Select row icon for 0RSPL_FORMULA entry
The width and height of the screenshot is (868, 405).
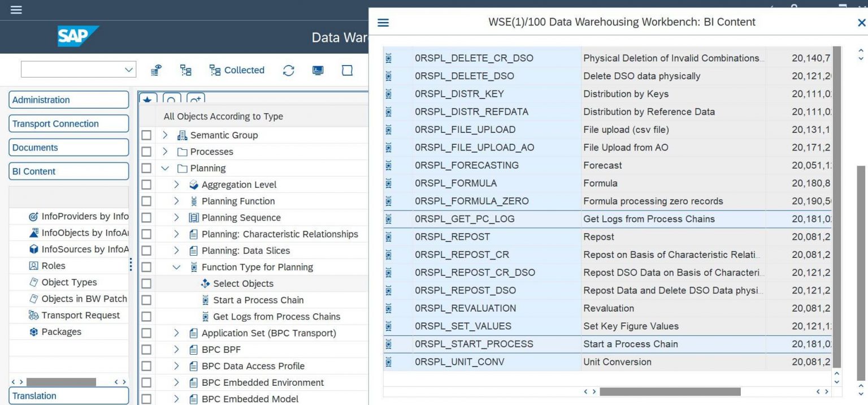[x=389, y=183]
